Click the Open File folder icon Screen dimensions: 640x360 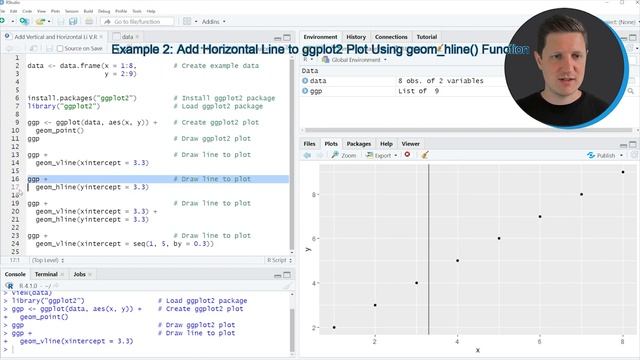[40, 21]
